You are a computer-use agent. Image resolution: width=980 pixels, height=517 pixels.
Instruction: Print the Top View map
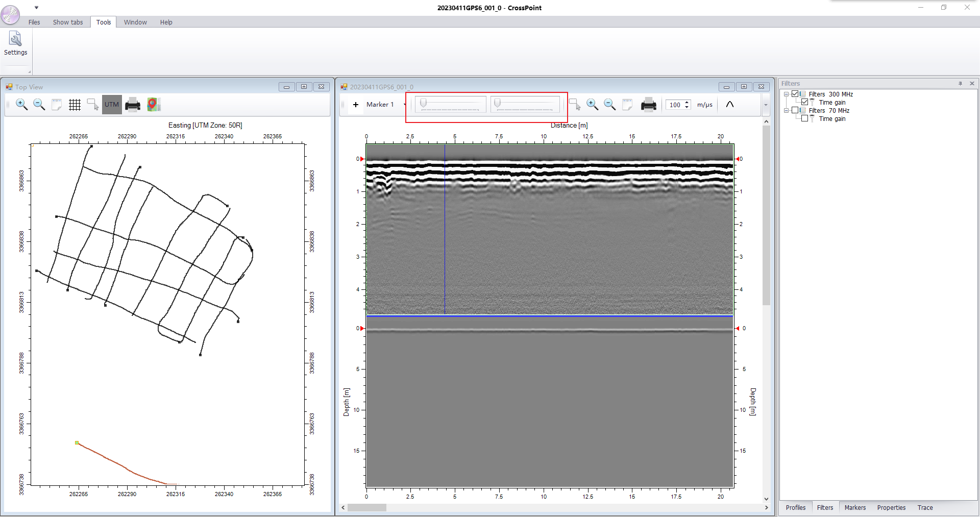(x=133, y=105)
